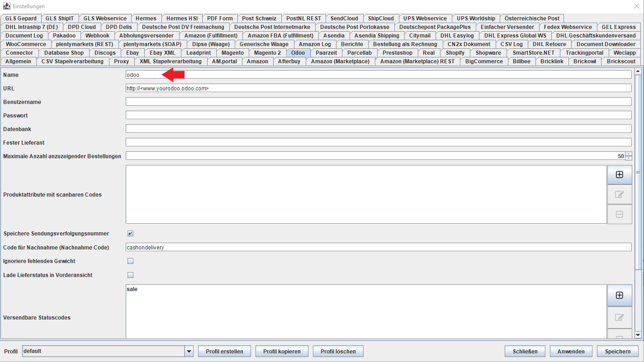This screenshot has height=362, width=644.
Task: Open the Deutsche Post Internetmarke tab
Action: click(x=272, y=27)
